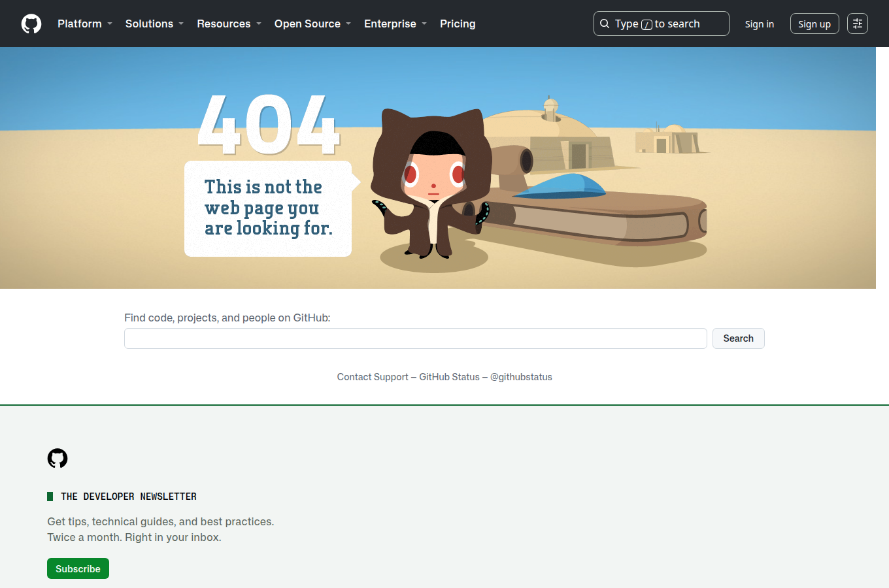Image resolution: width=889 pixels, height=588 pixels.
Task: Click 'This is not the web page' message
Action: point(268,208)
